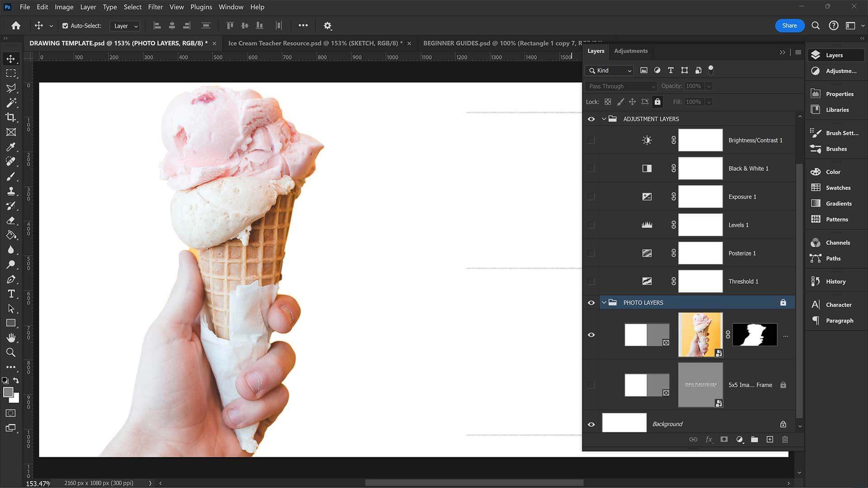The height and width of the screenshot is (488, 868).
Task: Add a layer mask from panel footer
Action: (x=724, y=439)
